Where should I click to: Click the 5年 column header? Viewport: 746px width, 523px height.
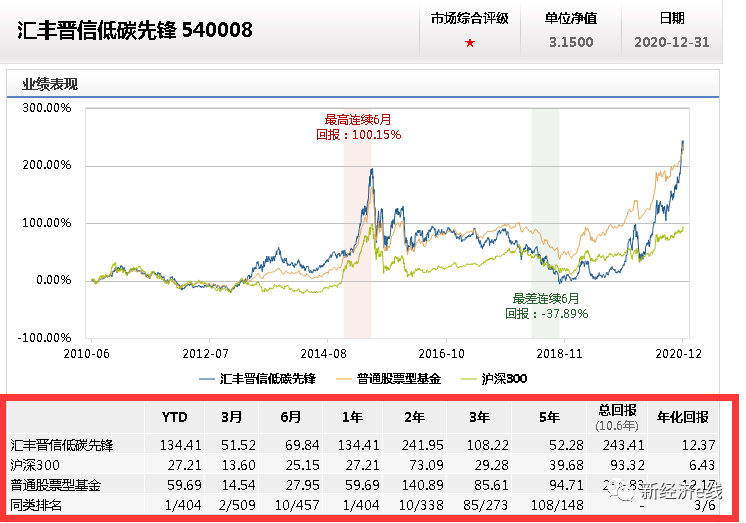(x=549, y=417)
